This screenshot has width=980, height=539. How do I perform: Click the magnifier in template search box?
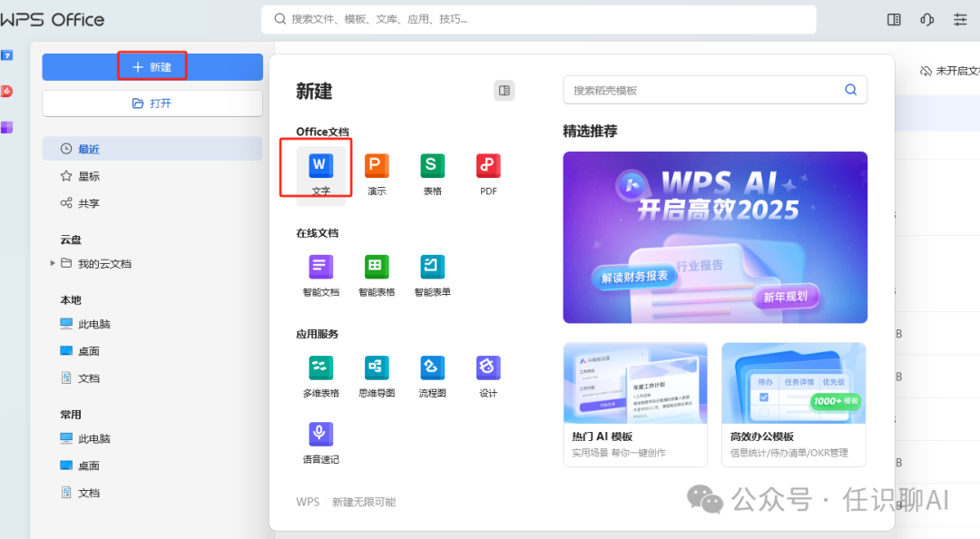[x=850, y=90]
